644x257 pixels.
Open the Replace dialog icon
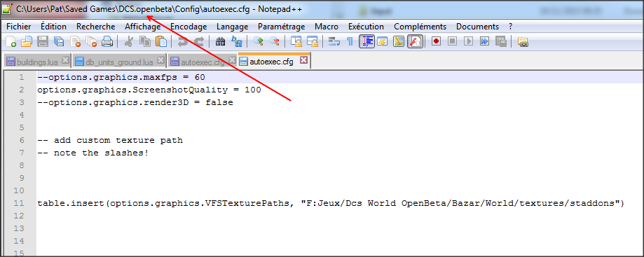237,41
